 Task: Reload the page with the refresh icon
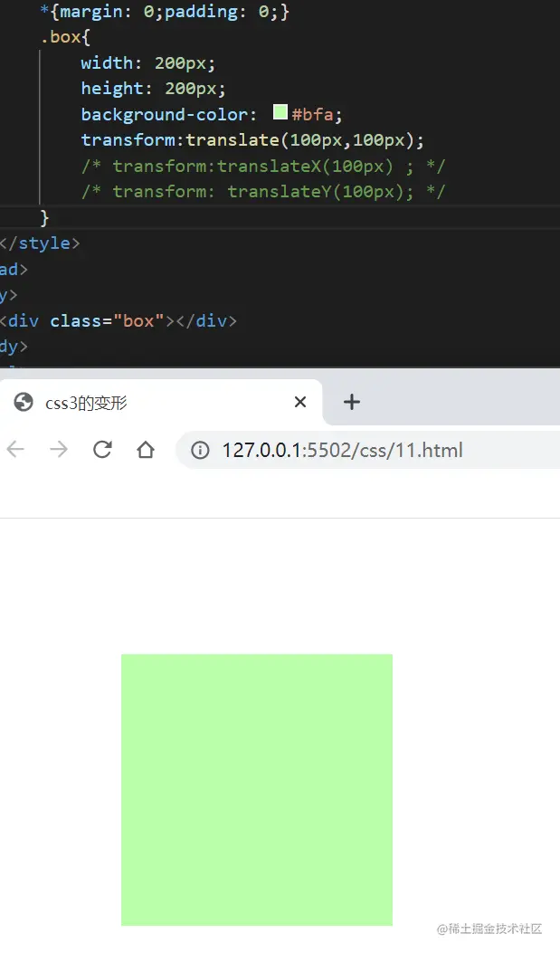coord(102,450)
